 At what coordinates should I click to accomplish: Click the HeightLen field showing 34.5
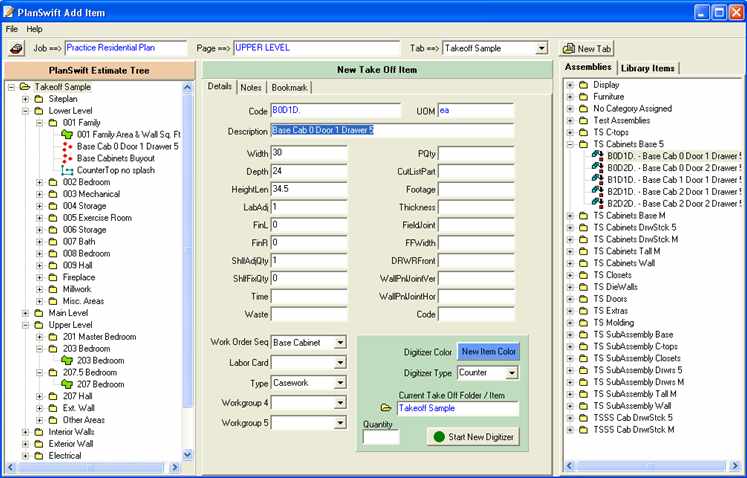coord(309,189)
